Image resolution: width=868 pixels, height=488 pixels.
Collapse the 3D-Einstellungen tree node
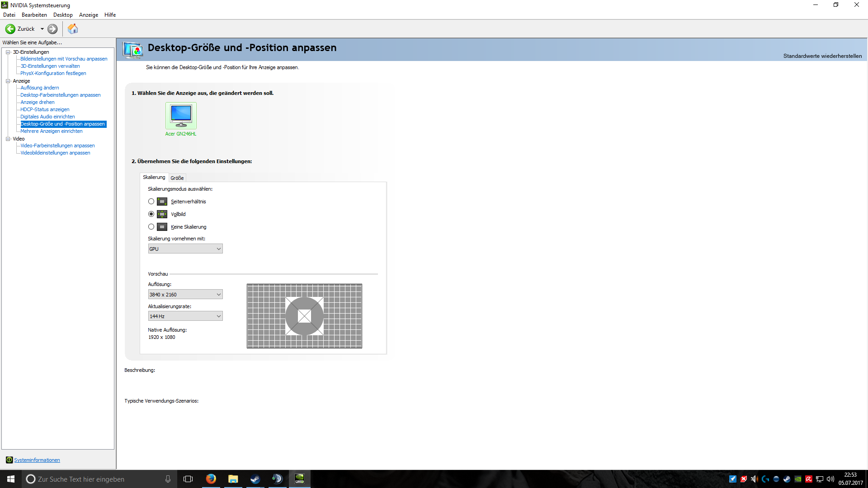click(x=8, y=52)
